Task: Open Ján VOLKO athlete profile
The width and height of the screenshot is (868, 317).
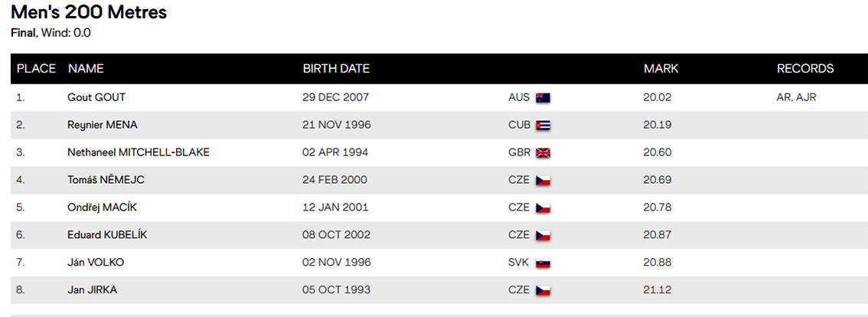Action: (x=96, y=262)
